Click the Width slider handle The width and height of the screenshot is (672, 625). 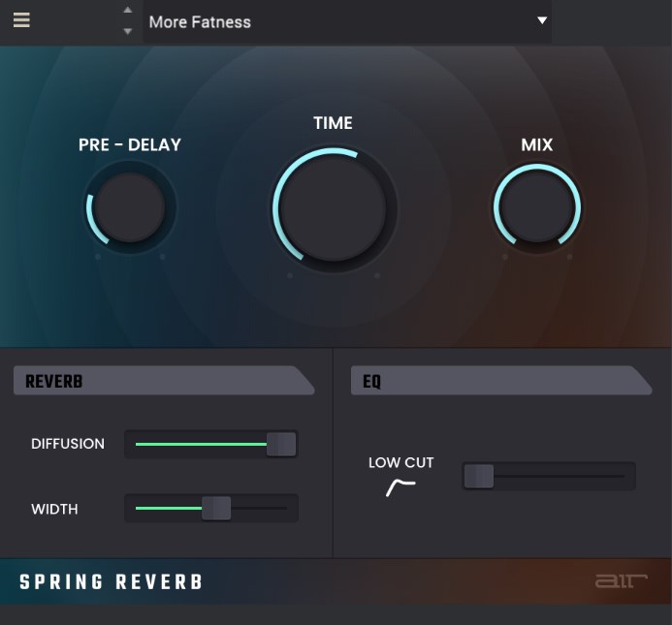[x=216, y=509]
